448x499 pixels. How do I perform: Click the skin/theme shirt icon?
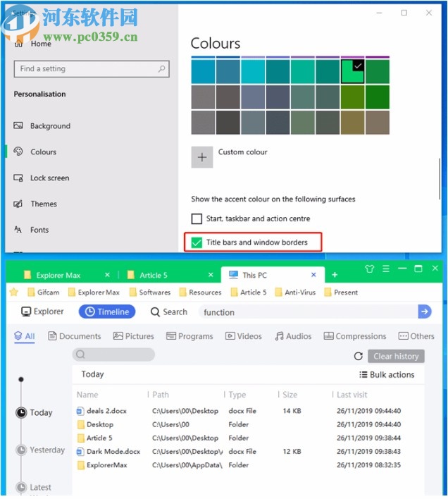click(370, 269)
